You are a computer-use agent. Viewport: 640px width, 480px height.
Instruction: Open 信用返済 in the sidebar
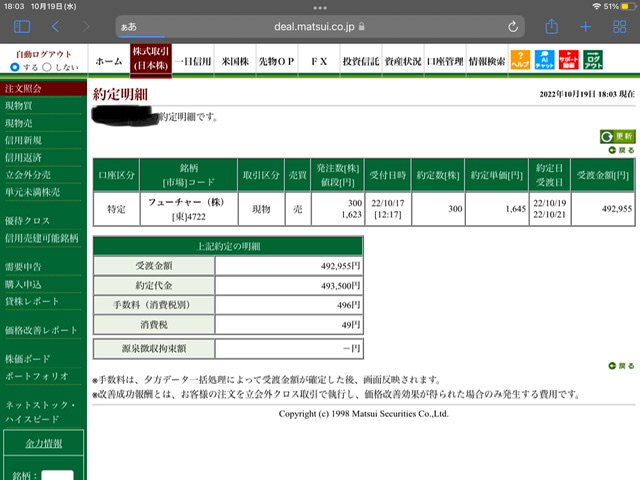pos(23,158)
